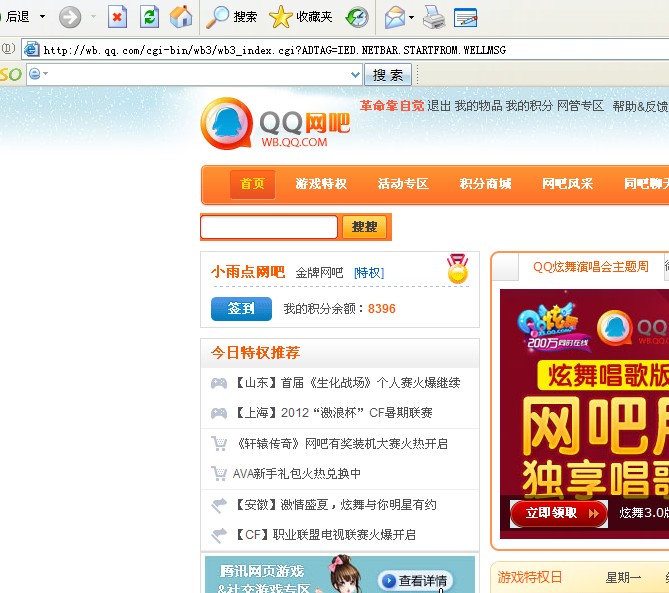Go to the Home page icon
669x593 pixels.
pos(181,17)
